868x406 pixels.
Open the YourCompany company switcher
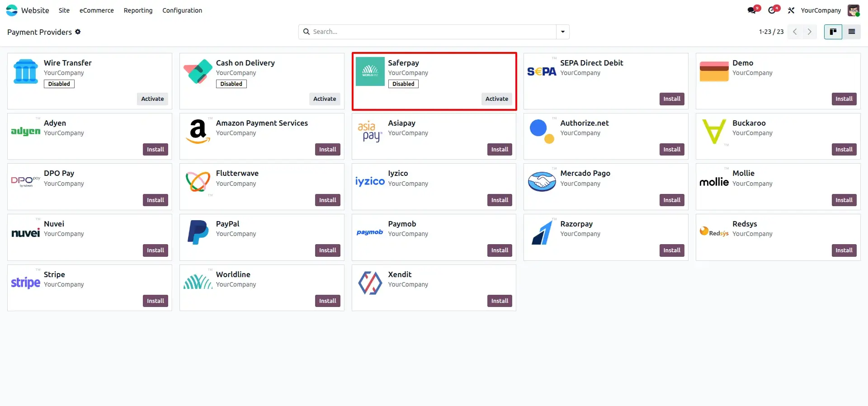(x=821, y=10)
